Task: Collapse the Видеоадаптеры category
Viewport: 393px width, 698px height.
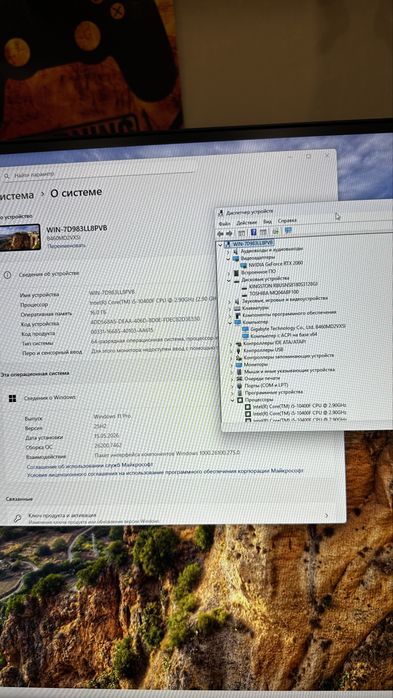Action: click(x=228, y=258)
